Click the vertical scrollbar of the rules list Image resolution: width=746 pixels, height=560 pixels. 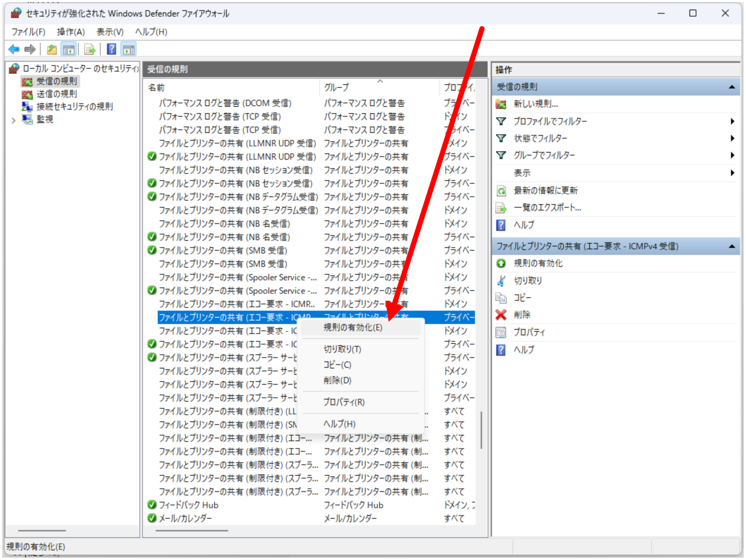[481, 429]
